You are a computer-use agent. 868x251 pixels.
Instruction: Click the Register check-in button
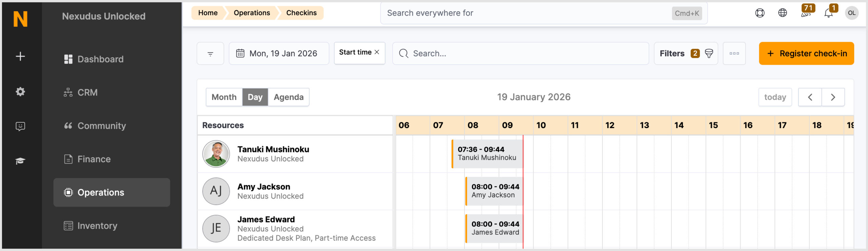(x=807, y=54)
